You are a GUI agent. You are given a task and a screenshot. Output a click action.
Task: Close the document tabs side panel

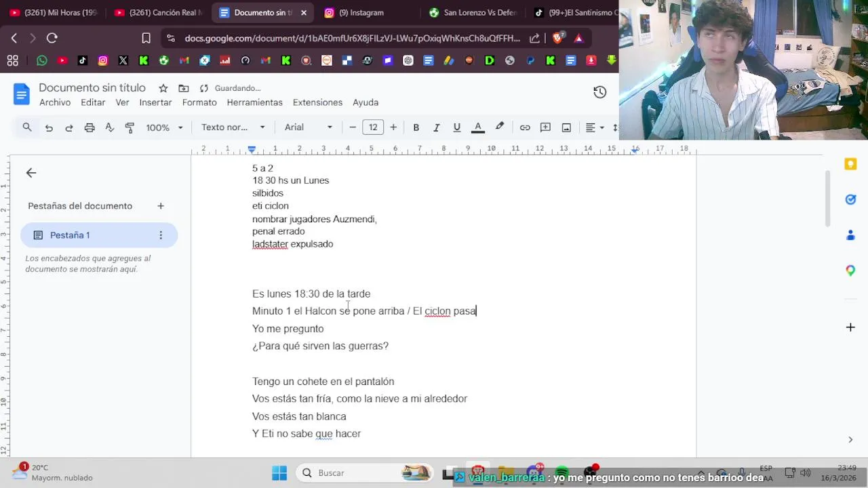31,173
